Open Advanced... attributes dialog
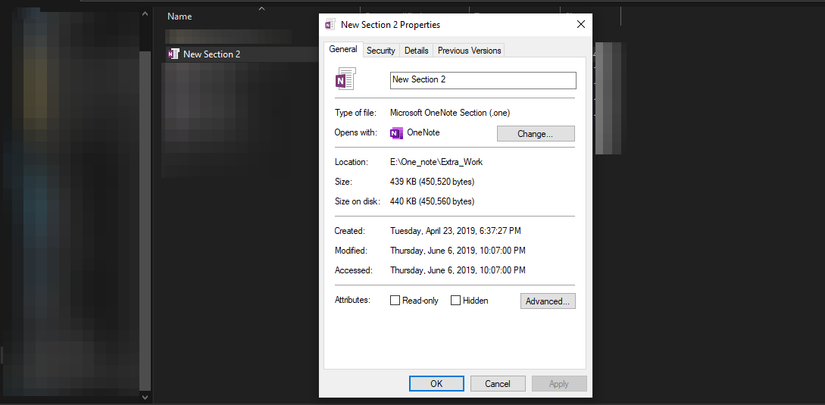The width and height of the screenshot is (825, 405). 548,301
